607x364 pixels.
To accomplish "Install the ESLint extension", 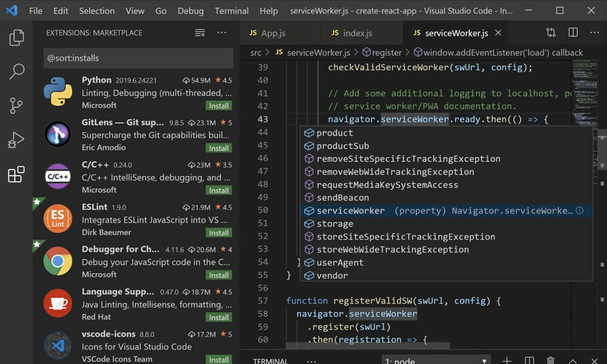I will pyautogui.click(x=218, y=232).
